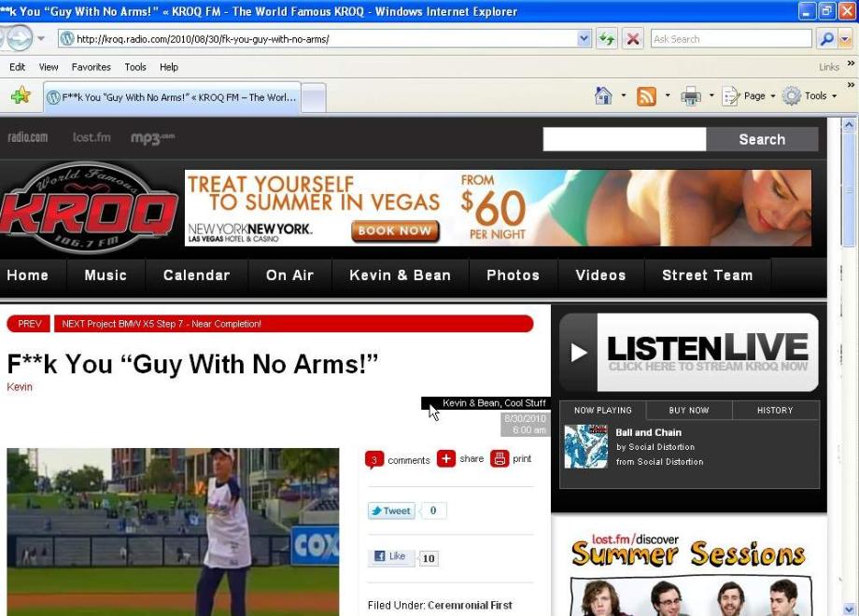Image resolution: width=859 pixels, height=616 pixels.
Task: Click the red print icon in article
Action: (x=500, y=458)
